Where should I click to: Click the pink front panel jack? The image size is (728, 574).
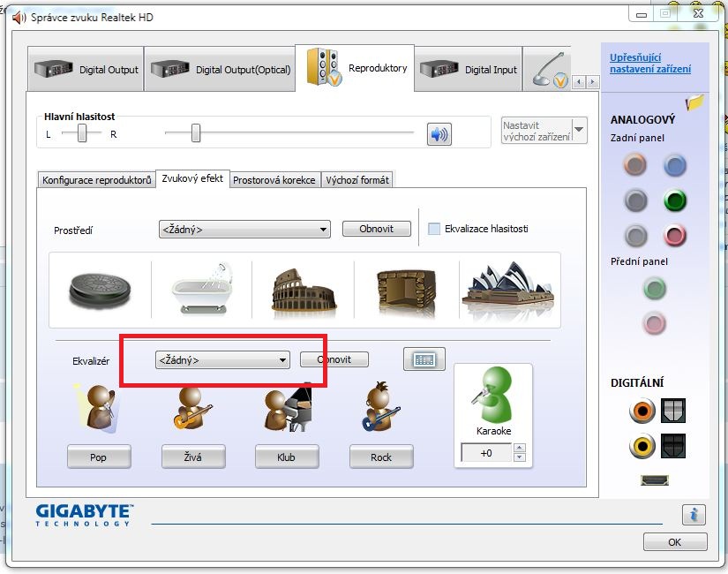pos(654,323)
